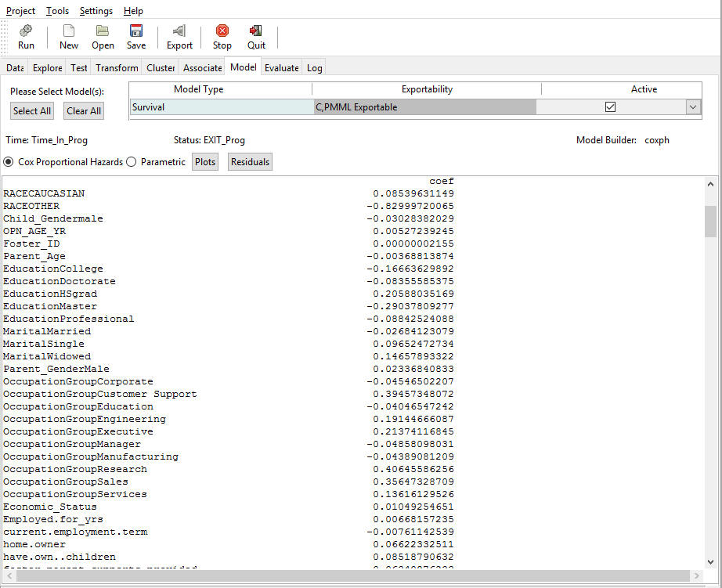Click the MaritalMarried row label
722x588 pixels.
click(47, 331)
